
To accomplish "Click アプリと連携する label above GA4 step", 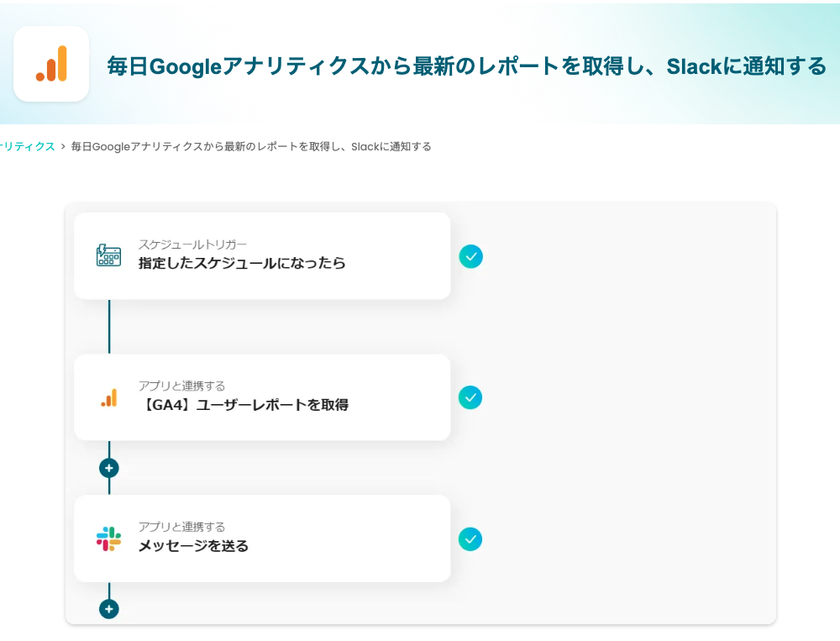I will point(181,386).
